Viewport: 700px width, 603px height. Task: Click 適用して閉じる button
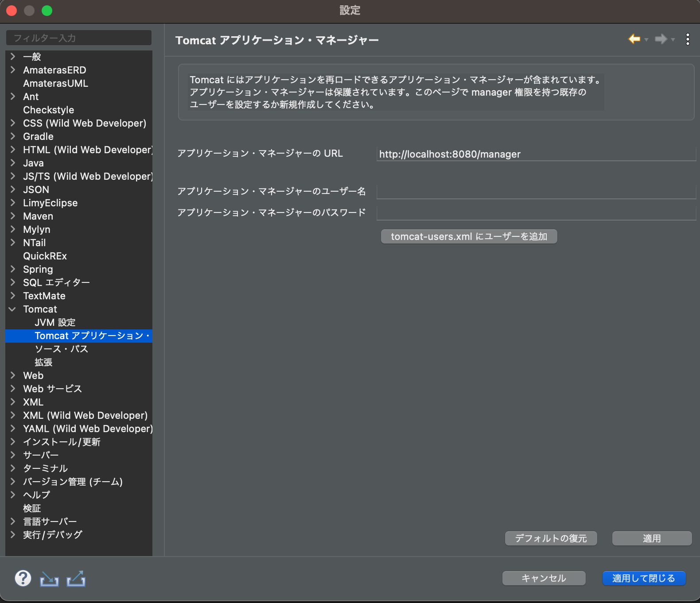click(644, 578)
